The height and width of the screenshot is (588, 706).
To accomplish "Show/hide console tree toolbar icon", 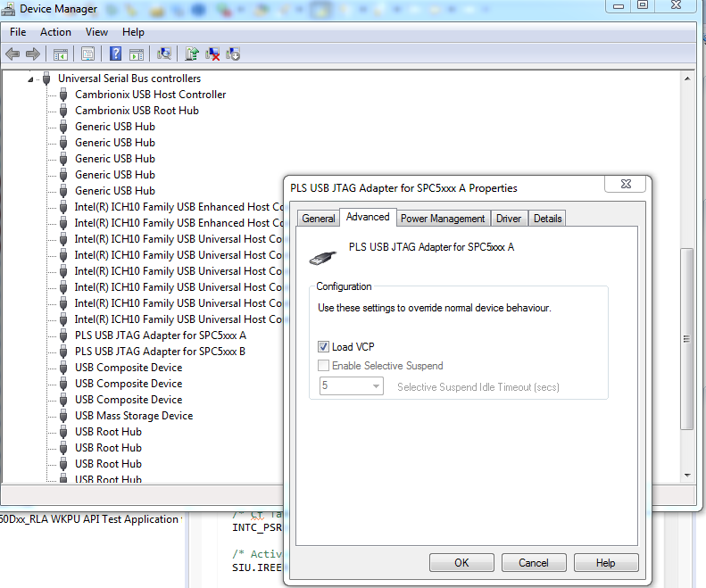I will 61,54.
